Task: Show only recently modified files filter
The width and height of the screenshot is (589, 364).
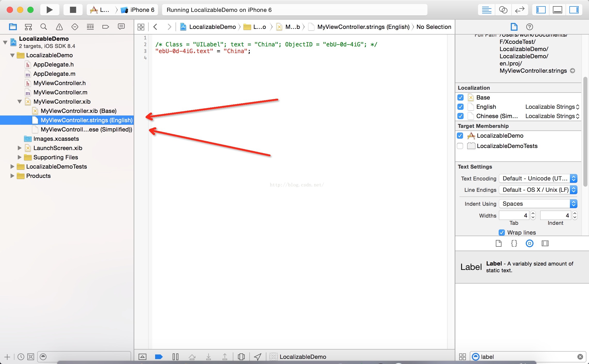Action: [x=21, y=357]
